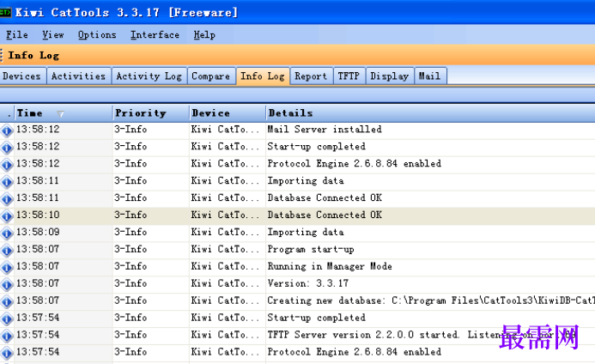Click info icon of Mail Server installed row

pos(7,130)
